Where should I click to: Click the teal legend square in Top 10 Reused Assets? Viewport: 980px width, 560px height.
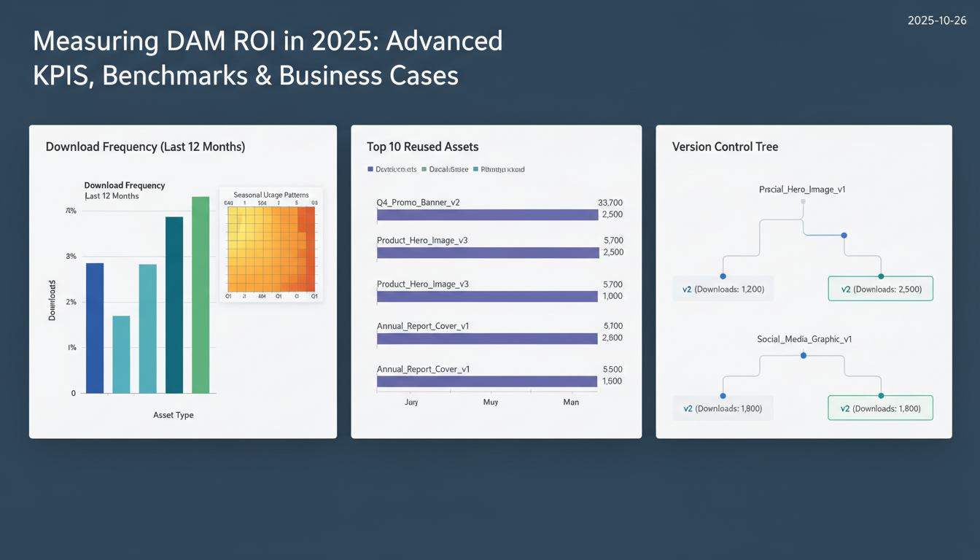pyautogui.click(x=475, y=169)
